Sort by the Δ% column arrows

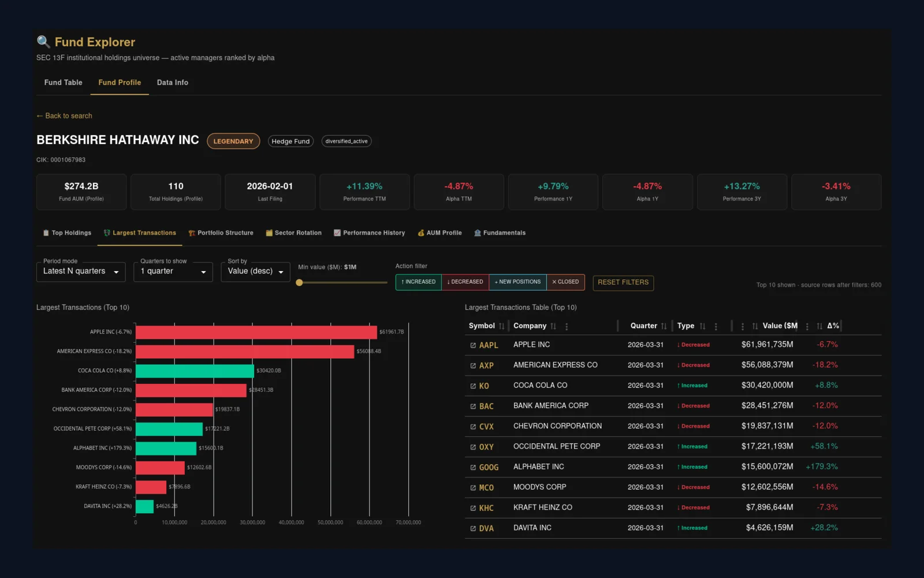point(819,326)
